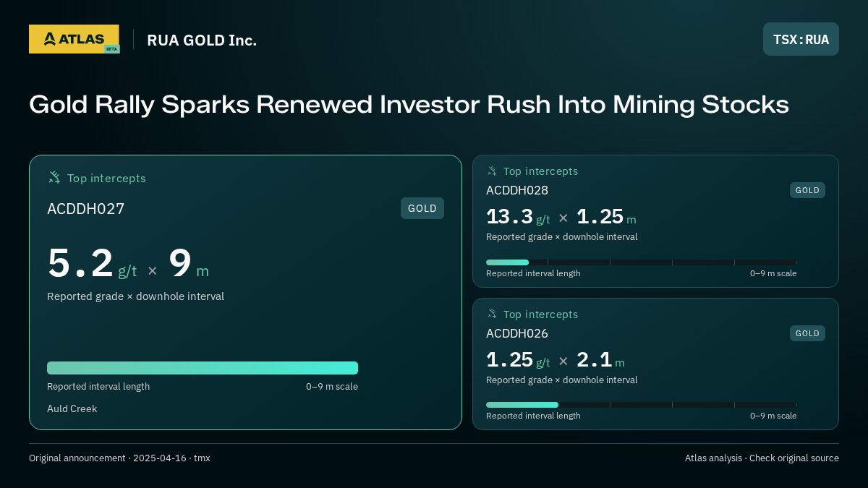The width and height of the screenshot is (868, 488).
Task: Click the TSX:RUA ticker badge
Action: click(x=801, y=39)
